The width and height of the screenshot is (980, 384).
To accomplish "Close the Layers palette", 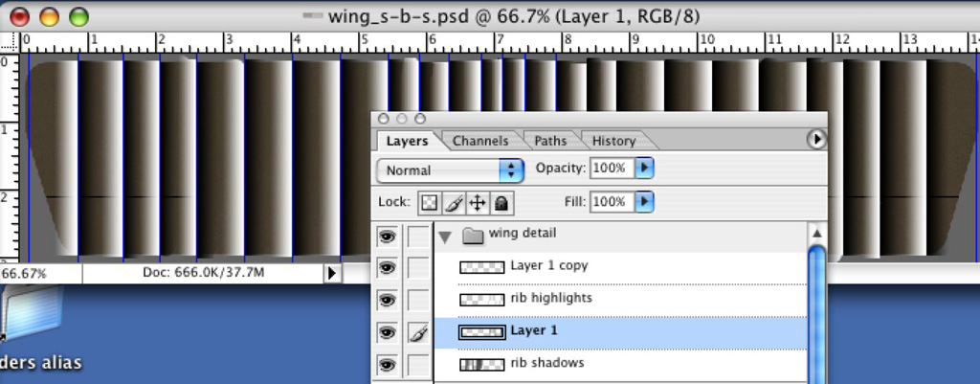I will (x=384, y=119).
